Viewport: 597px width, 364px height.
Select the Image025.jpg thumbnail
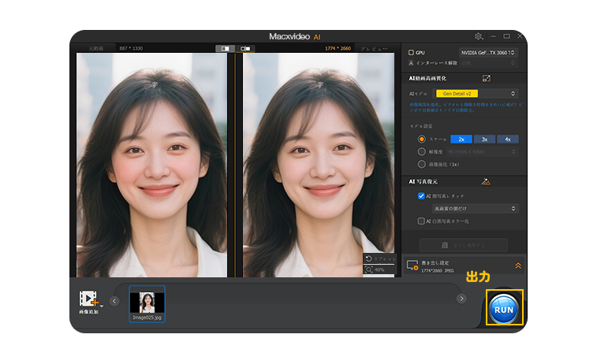(147, 302)
